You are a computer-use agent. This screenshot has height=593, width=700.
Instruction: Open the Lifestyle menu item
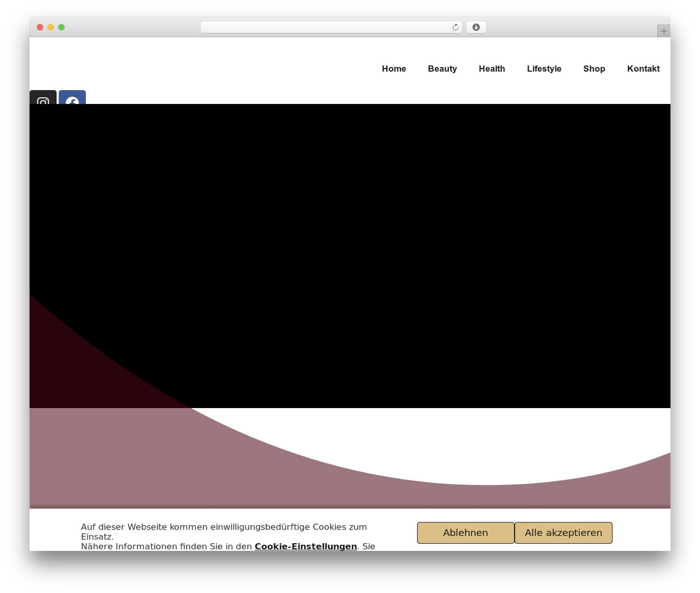pos(544,68)
